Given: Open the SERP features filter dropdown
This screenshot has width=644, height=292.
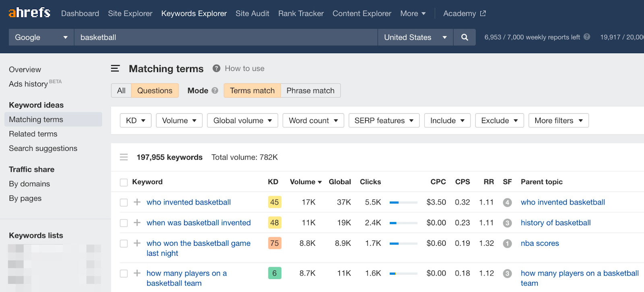Looking at the screenshot, I should pyautogui.click(x=384, y=121).
